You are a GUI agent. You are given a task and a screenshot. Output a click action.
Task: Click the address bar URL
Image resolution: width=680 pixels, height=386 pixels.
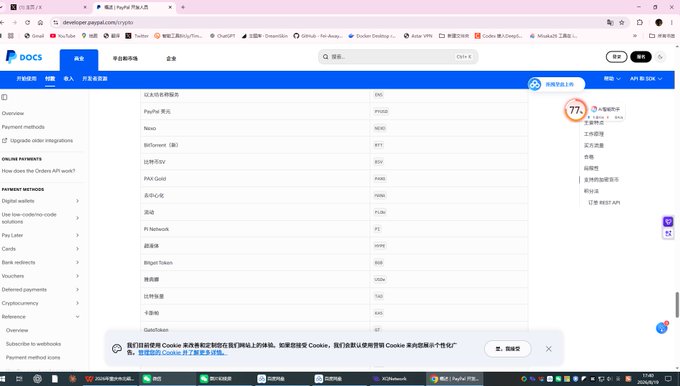[98, 22]
